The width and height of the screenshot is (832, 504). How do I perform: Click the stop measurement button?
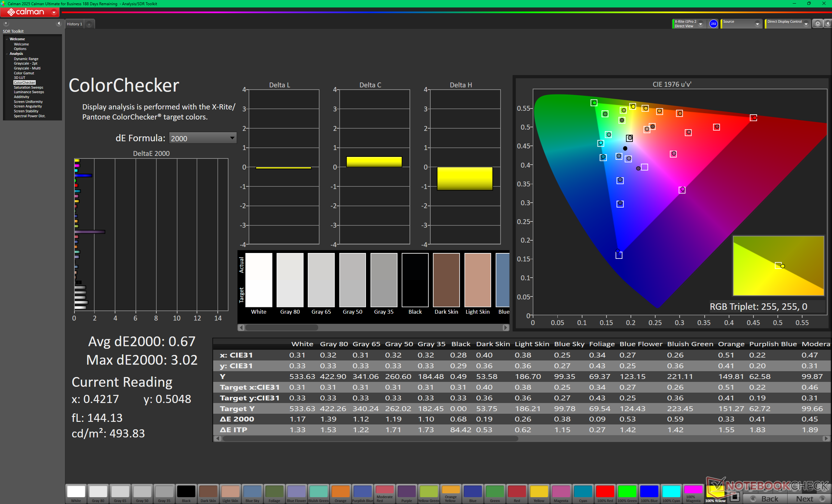click(734, 497)
